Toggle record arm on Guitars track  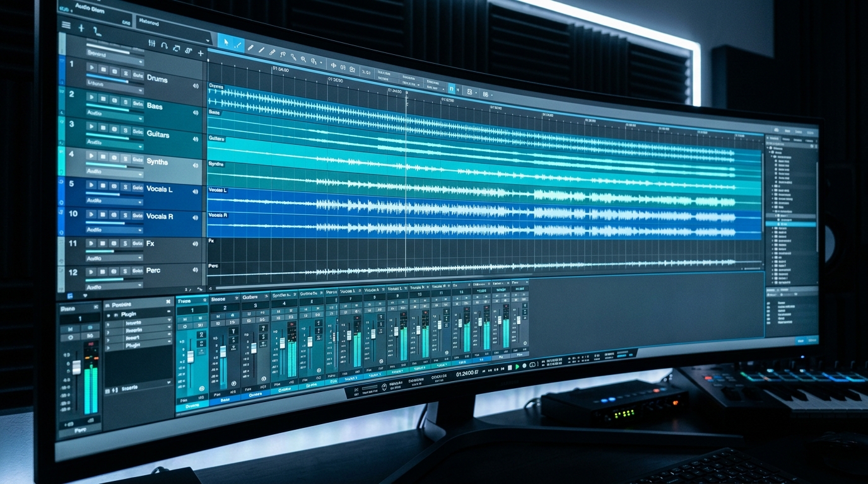tap(114, 130)
